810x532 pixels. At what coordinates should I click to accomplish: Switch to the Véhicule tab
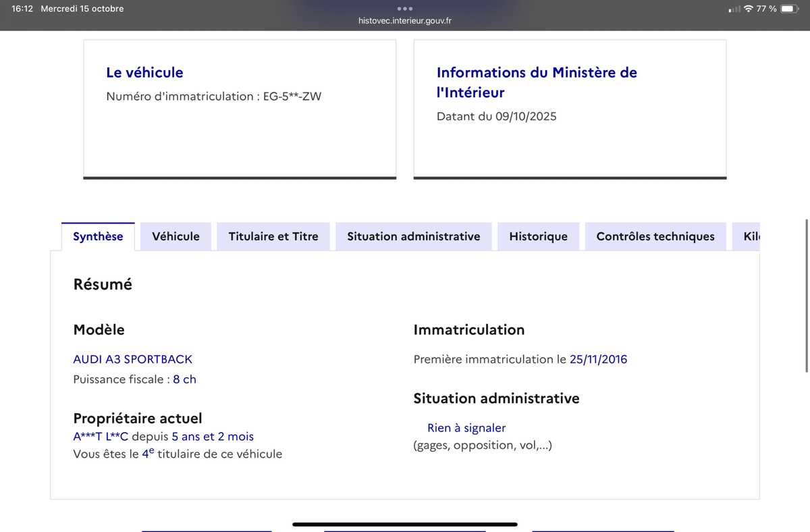175,236
